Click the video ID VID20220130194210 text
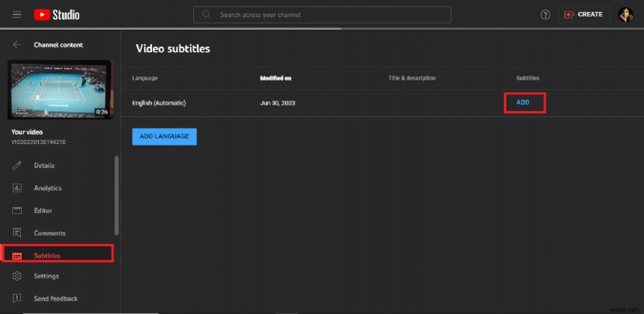This screenshot has height=314, width=644. 39,143
